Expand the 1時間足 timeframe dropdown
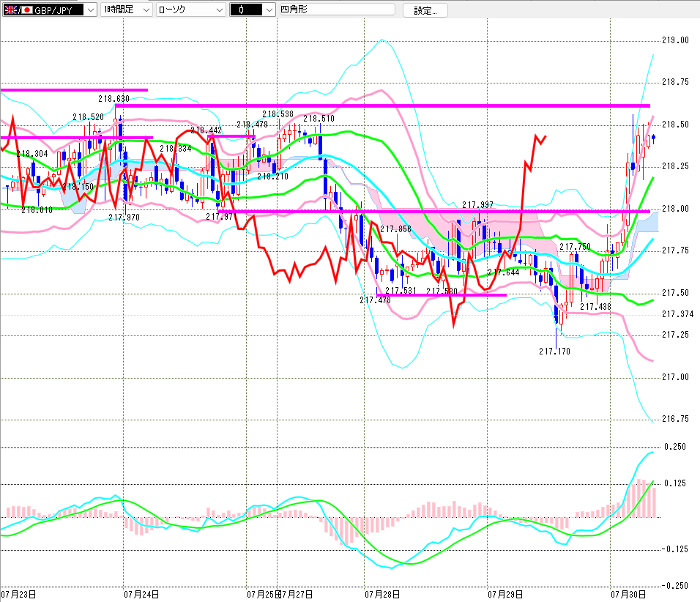 pyautogui.click(x=127, y=10)
